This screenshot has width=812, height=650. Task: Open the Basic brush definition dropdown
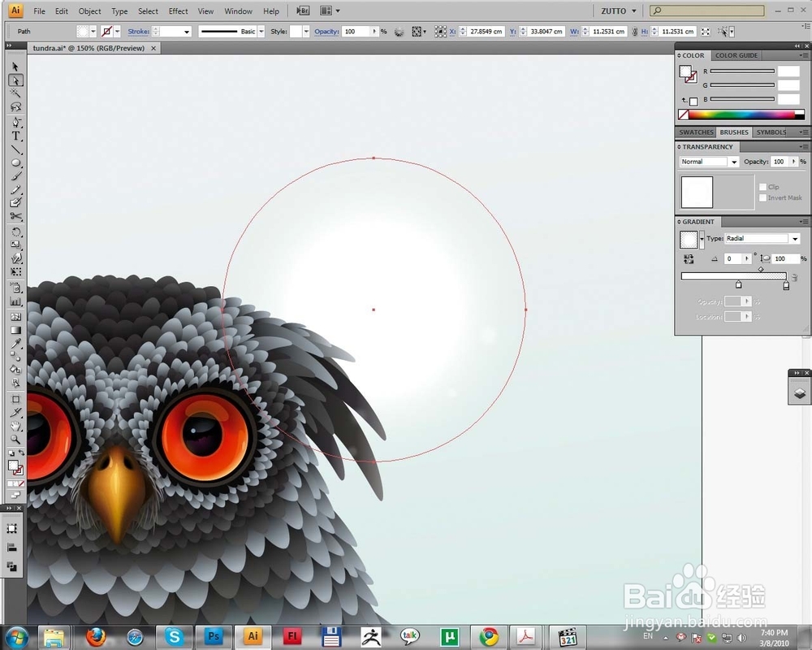tap(261, 32)
